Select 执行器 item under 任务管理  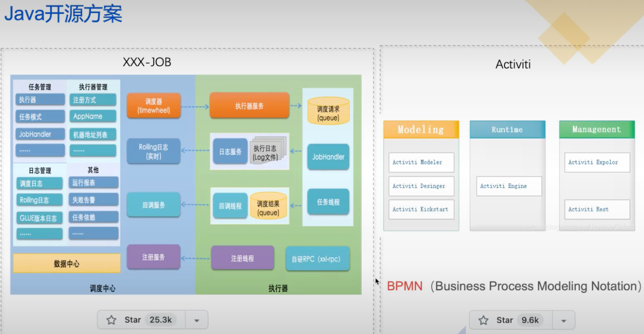pos(40,100)
